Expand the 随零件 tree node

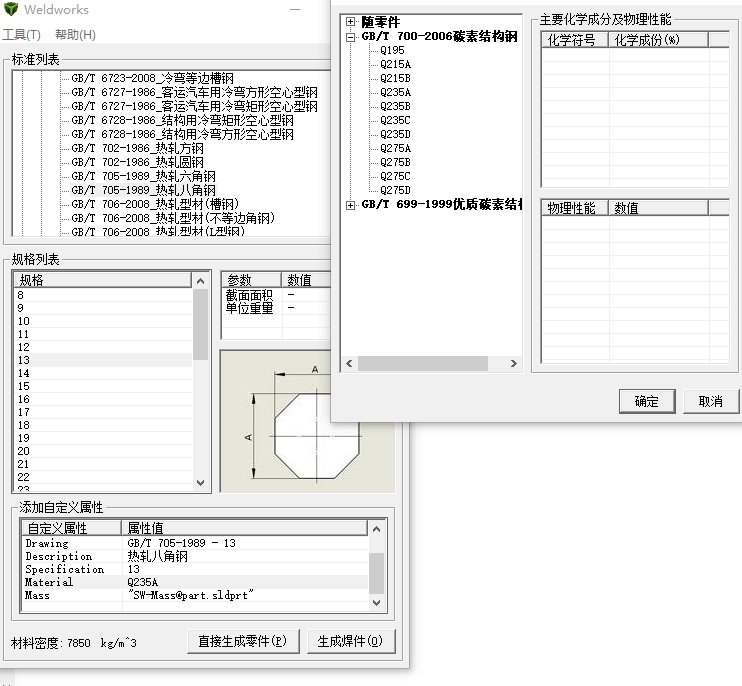click(x=350, y=22)
